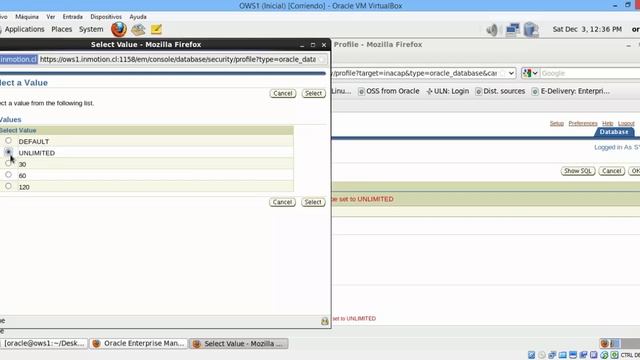Image resolution: width=640 pixels, height=360 pixels.
Task: Open the yellow notes launcher in the panel
Action: coord(156,29)
